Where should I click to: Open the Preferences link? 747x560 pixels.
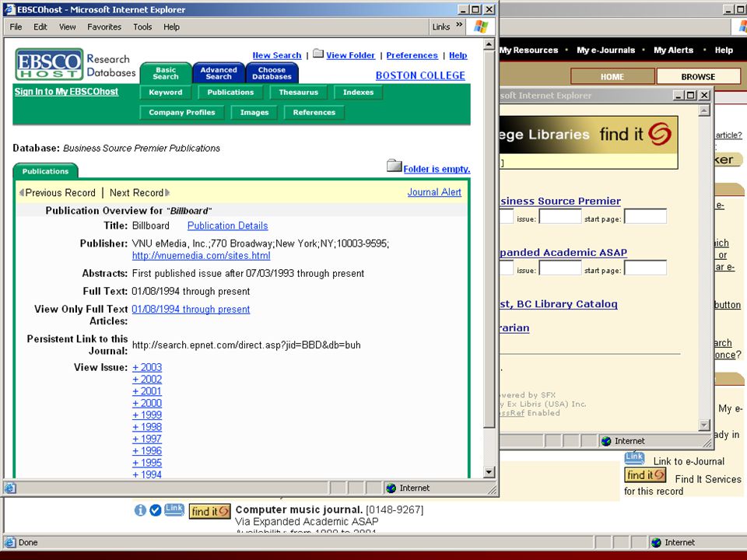click(x=412, y=55)
